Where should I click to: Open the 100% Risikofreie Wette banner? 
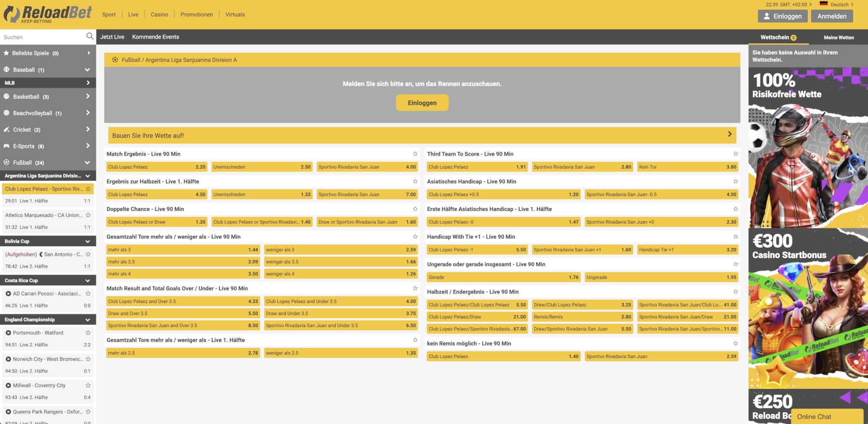(x=808, y=147)
